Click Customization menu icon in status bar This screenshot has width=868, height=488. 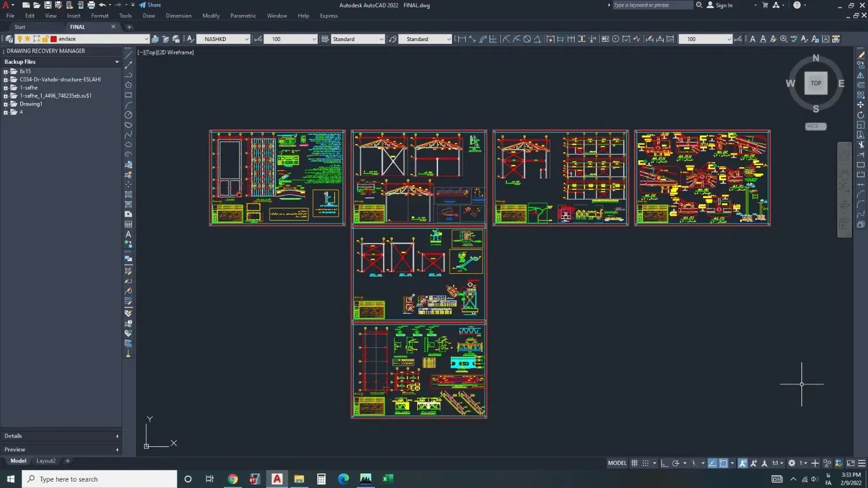[x=862, y=463]
